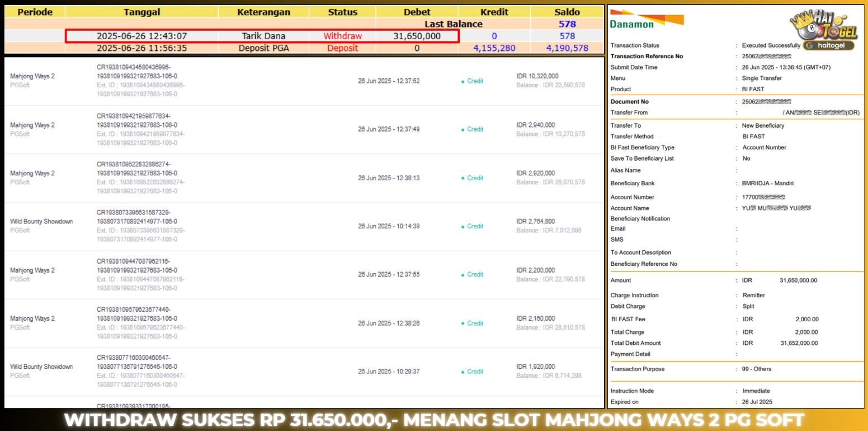The width and height of the screenshot is (868, 431).
Task: Click timestamp 26 Jun 2025 - 12:37:49
Action: click(x=389, y=129)
